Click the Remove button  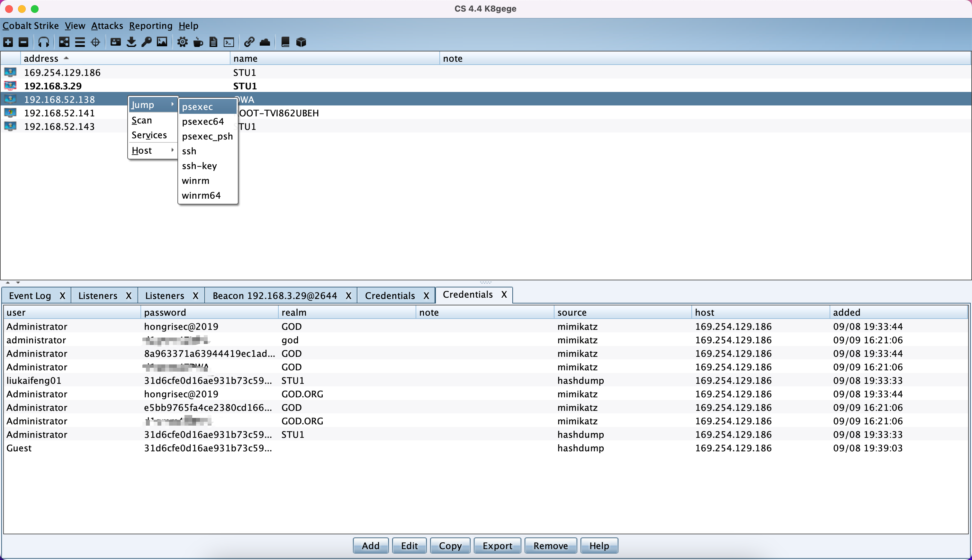pyautogui.click(x=551, y=546)
